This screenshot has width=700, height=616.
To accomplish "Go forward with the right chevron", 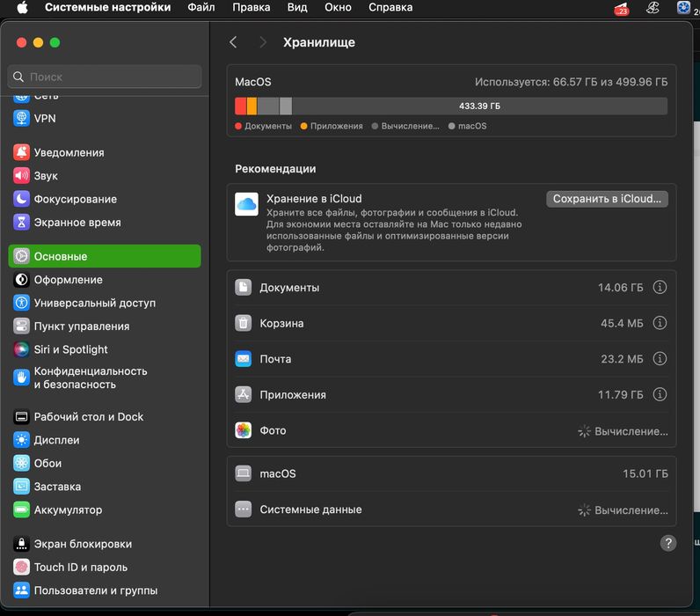I will [263, 42].
